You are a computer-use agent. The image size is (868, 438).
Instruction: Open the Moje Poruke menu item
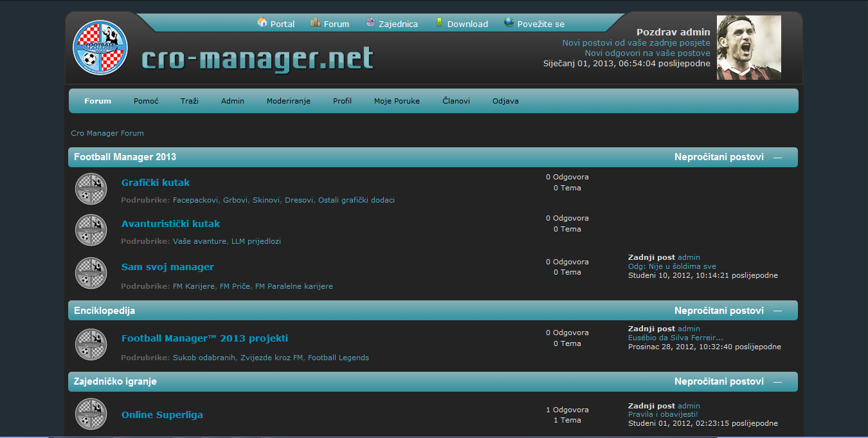tap(397, 101)
